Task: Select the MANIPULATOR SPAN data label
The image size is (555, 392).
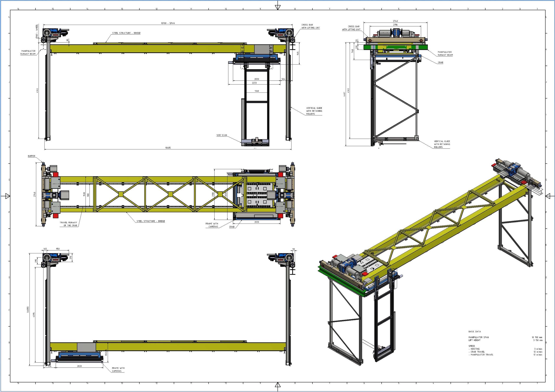Action: [x=478, y=337]
